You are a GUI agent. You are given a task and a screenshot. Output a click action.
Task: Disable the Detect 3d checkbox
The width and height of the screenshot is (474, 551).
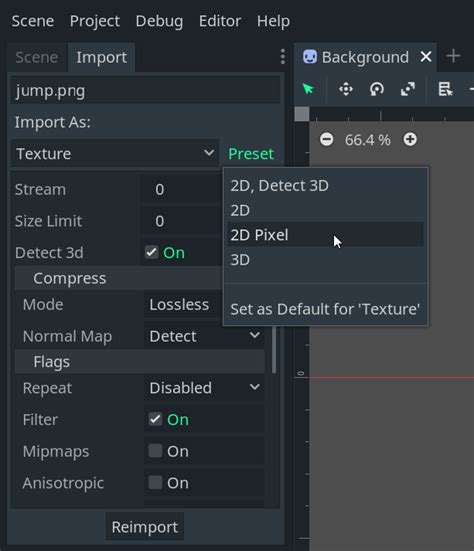(x=151, y=252)
